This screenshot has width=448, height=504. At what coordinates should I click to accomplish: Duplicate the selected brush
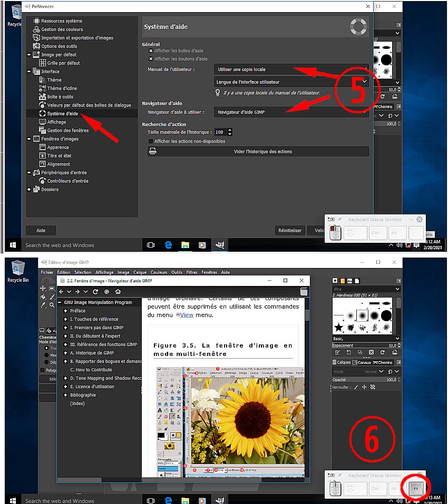[360, 352]
